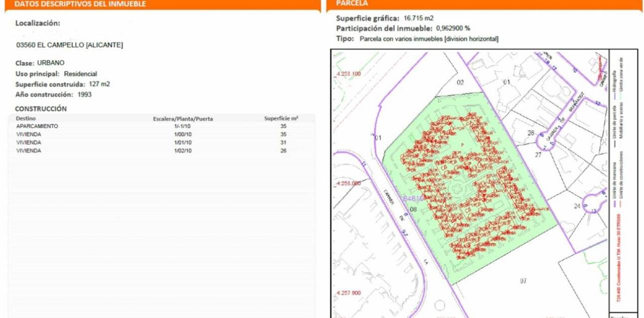644x318 pixels.
Task: Click the 4.258.100 coordinate label
Action: coord(347,74)
